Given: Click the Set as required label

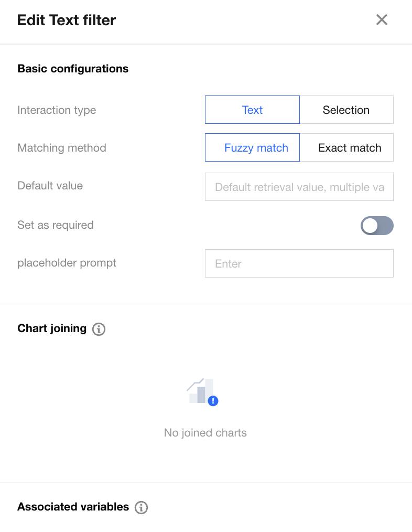Looking at the screenshot, I should [56, 225].
